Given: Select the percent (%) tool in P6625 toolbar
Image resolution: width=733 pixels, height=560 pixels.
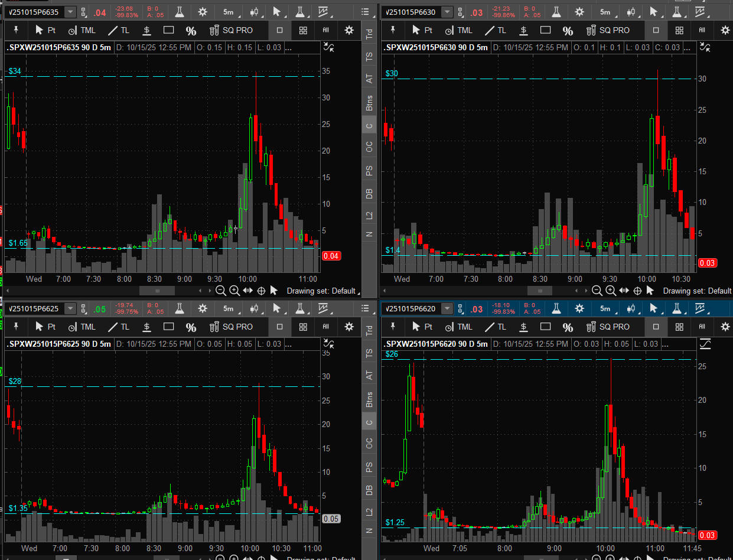Looking at the screenshot, I should 191,327.
